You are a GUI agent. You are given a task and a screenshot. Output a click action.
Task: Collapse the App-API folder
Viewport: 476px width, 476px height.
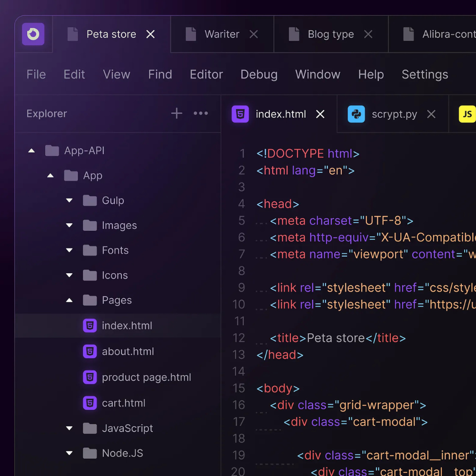(31, 150)
